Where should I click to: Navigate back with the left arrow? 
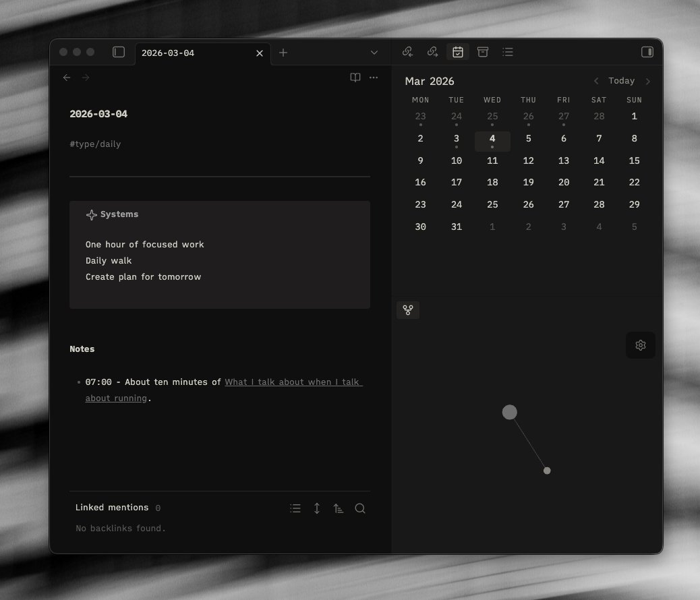67,78
